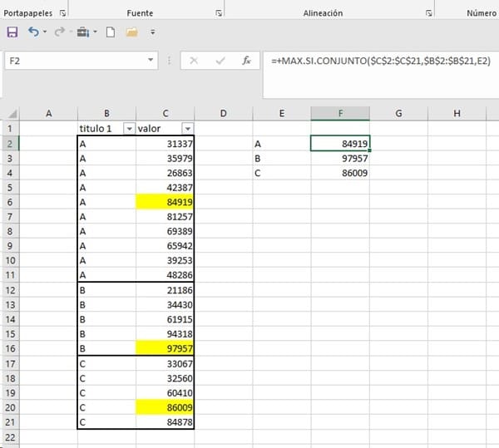Click the Open folder icon
The image size is (499, 448).
[131, 32]
